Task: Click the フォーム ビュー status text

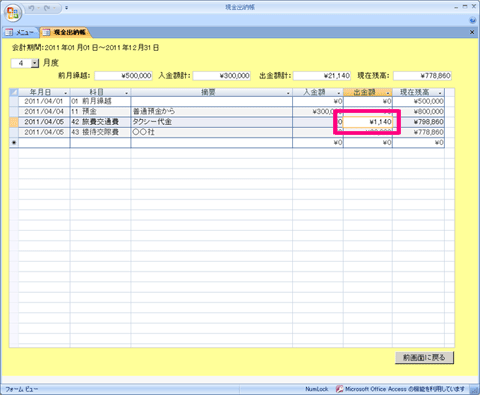Action: click(x=22, y=389)
